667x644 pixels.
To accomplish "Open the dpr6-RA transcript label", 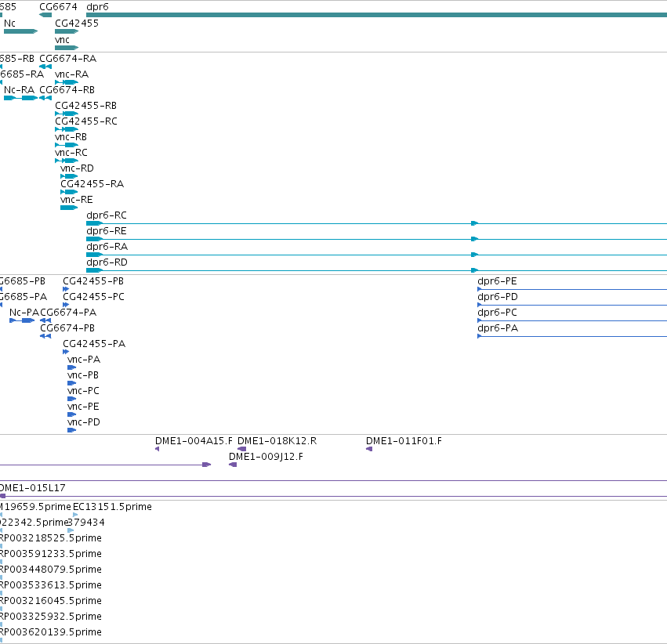I will [107, 247].
